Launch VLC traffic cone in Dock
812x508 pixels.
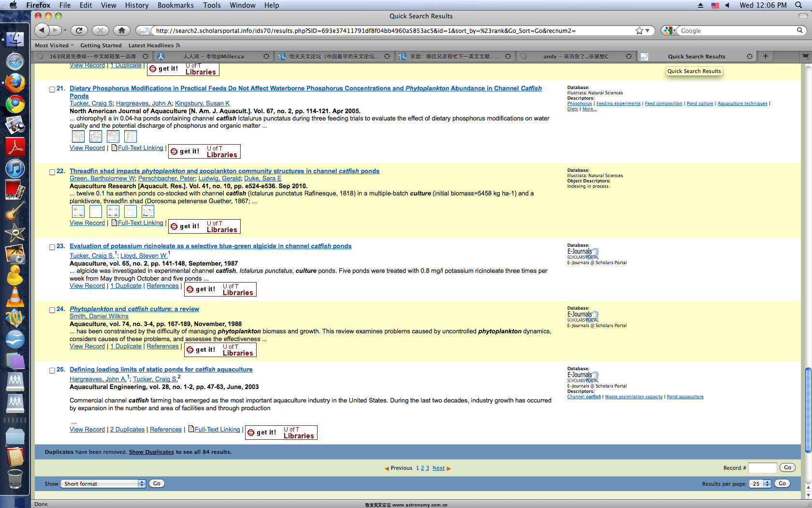click(15, 296)
